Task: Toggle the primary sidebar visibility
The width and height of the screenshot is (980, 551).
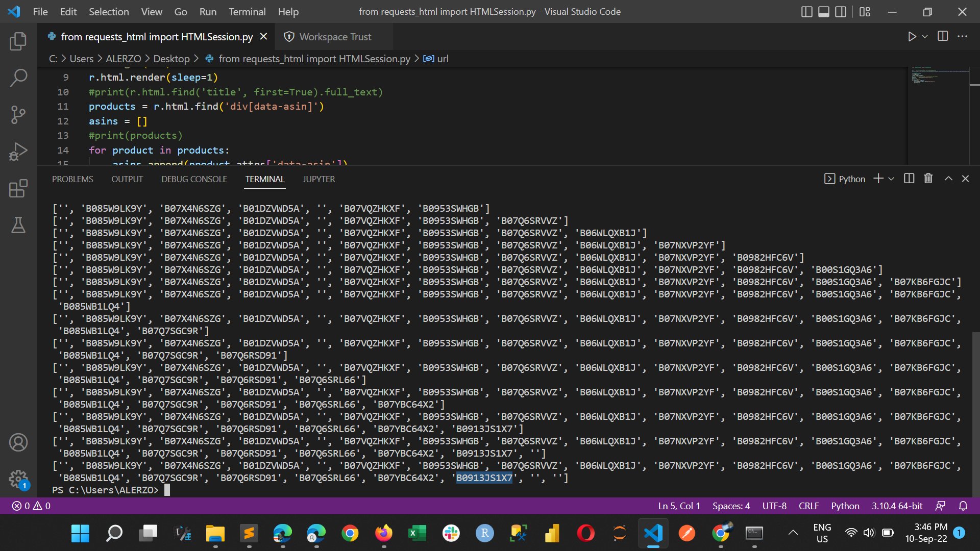Action: pos(806,11)
